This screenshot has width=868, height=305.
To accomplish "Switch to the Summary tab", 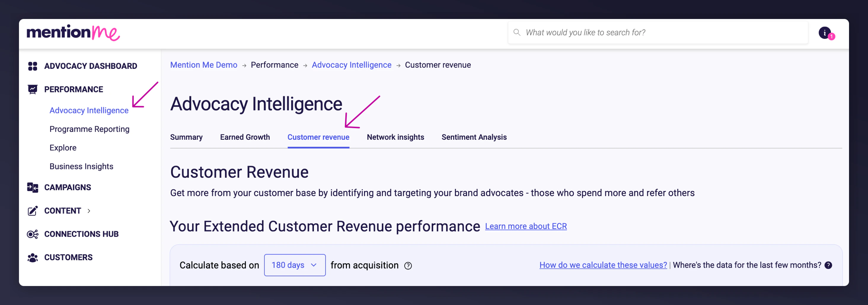I will (186, 137).
